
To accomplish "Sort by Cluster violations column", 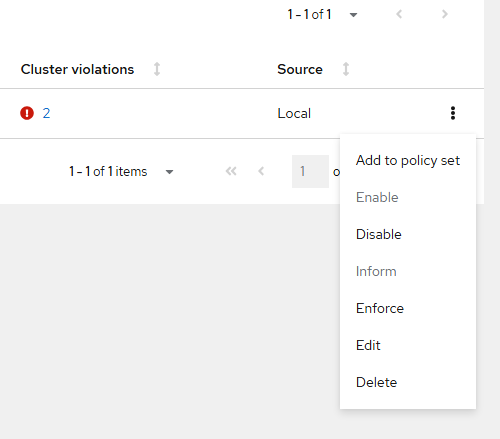I will coord(157,69).
